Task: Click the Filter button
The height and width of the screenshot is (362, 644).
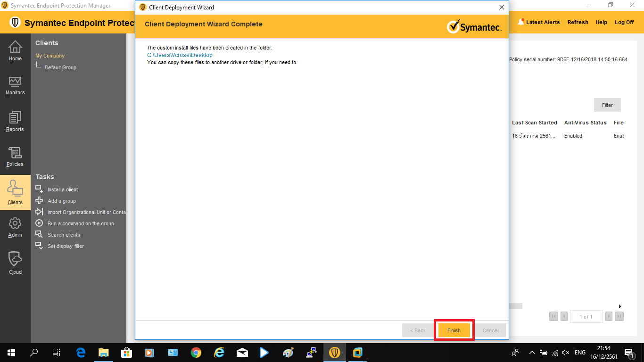Action: click(x=607, y=105)
